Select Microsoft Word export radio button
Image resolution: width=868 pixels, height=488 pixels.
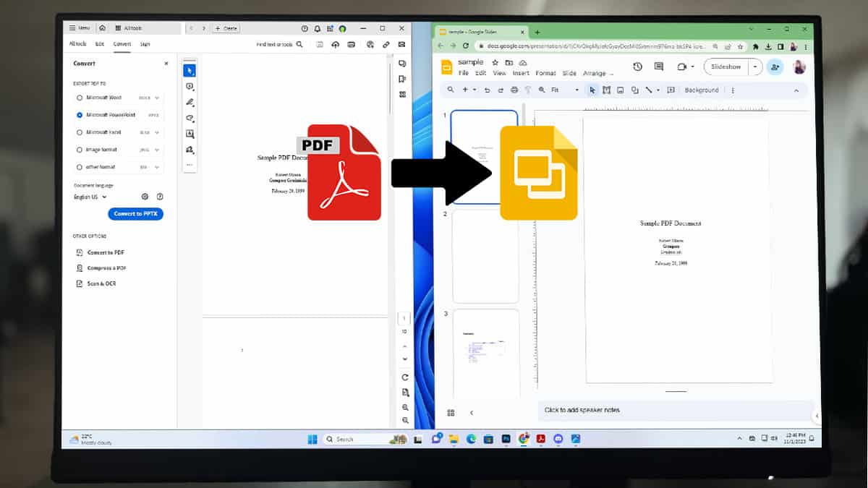tap(80, 98)
